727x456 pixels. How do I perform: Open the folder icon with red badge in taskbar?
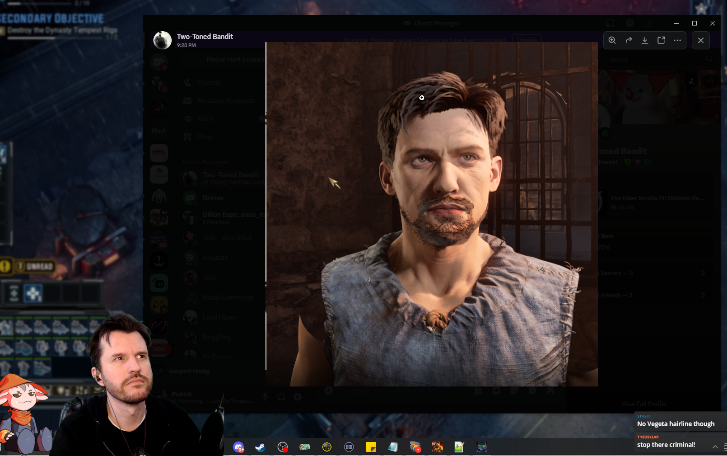point(415,447)
